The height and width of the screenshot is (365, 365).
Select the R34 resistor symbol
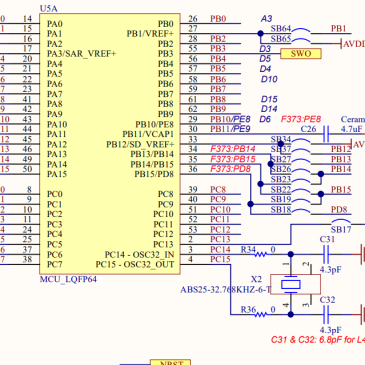click(x=261, y=255)
